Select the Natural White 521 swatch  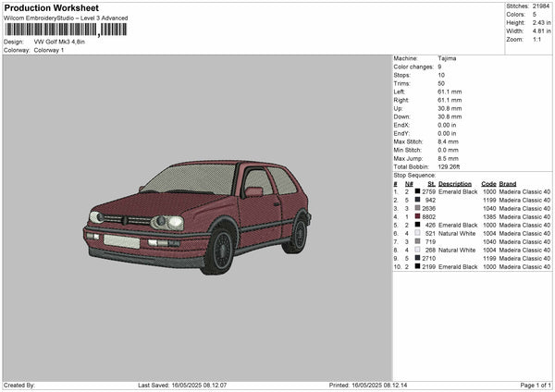click(418, 233)
